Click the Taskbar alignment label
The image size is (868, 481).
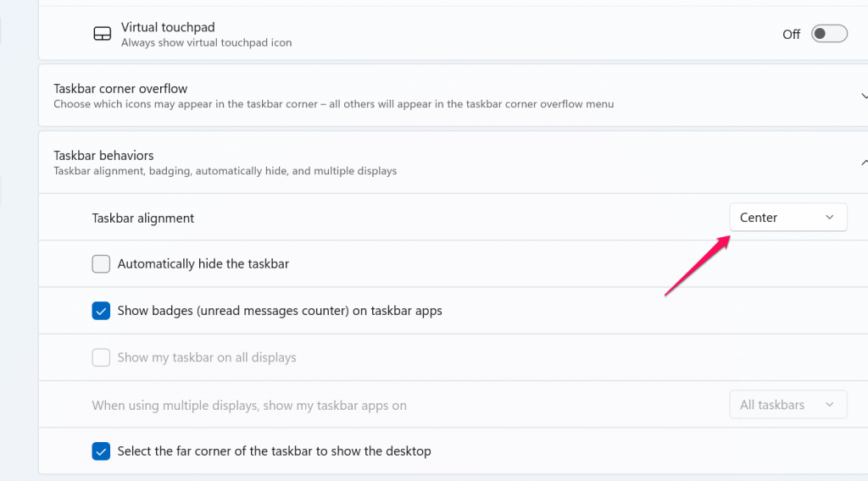(x=143, y=218)
